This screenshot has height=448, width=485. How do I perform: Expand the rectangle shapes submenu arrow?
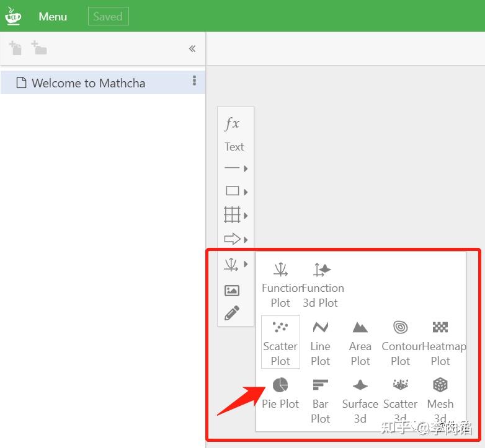point(246,192)
